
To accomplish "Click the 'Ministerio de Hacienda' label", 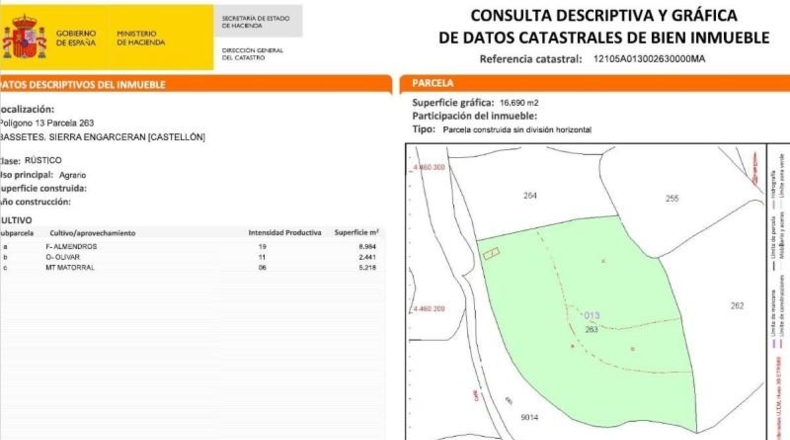I will click(x=141, y=38).
